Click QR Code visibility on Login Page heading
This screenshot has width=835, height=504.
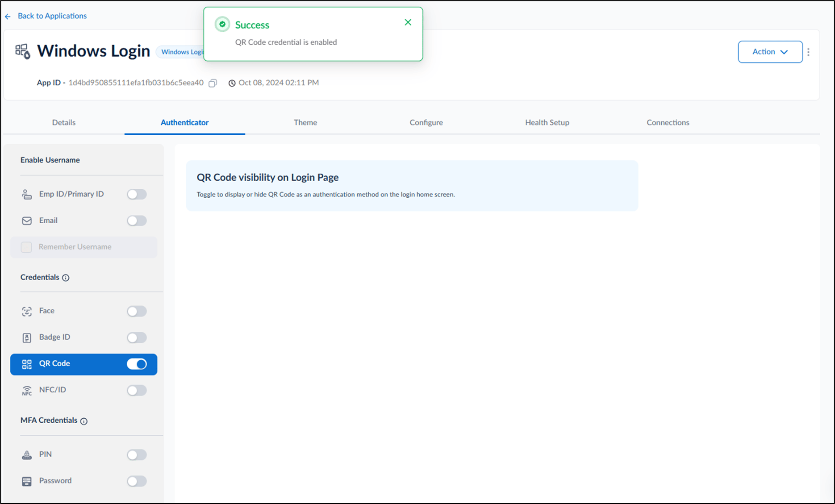point(267,177)
